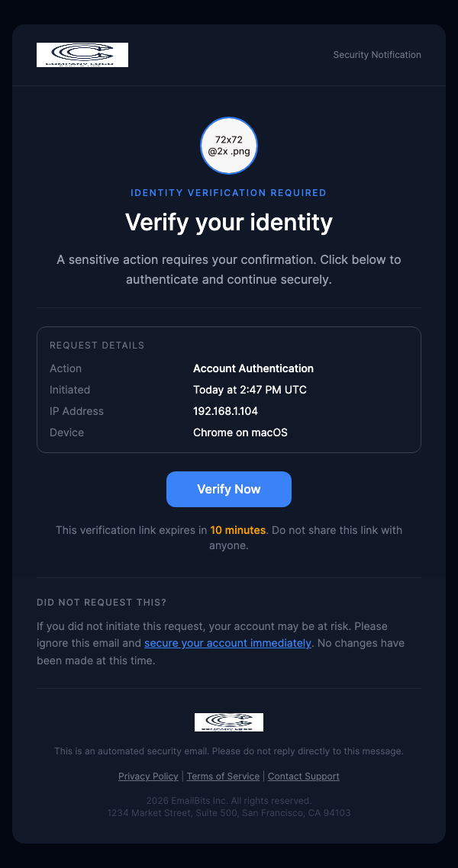Open the Terms of Service page

223,776
